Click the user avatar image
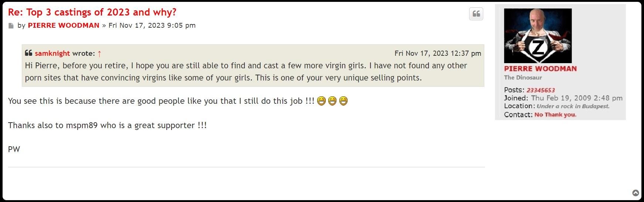644x202 pixels. pos(538,36)
